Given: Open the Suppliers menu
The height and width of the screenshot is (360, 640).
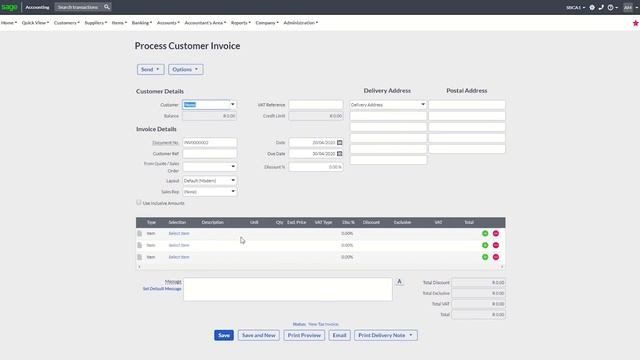Looking at the screenshot, I should click(96, 23).
